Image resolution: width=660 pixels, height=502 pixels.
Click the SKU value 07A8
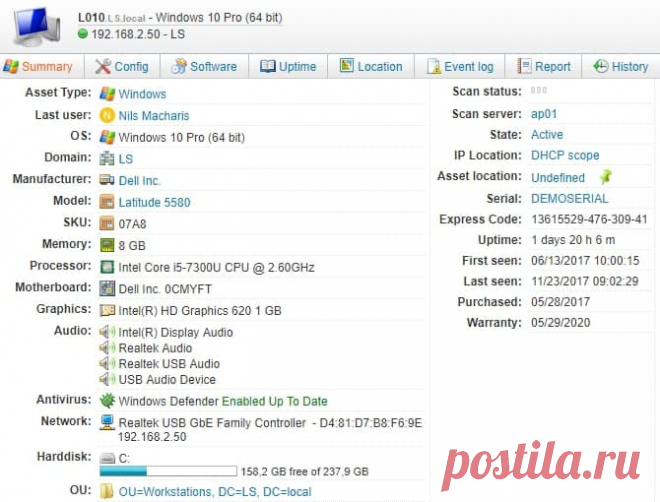(132, 224)
